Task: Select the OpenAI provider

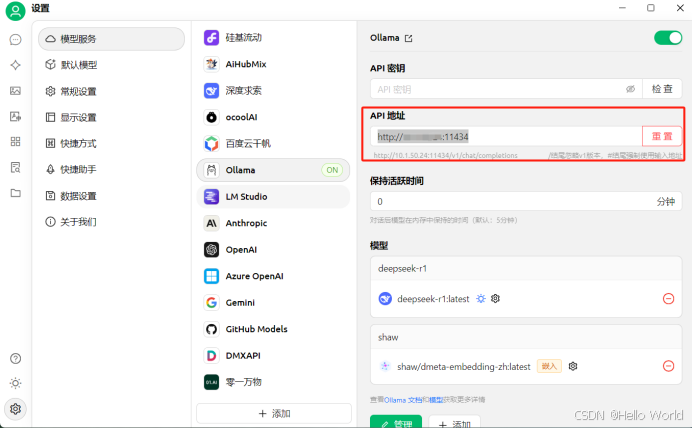Action: pos(273,249)
